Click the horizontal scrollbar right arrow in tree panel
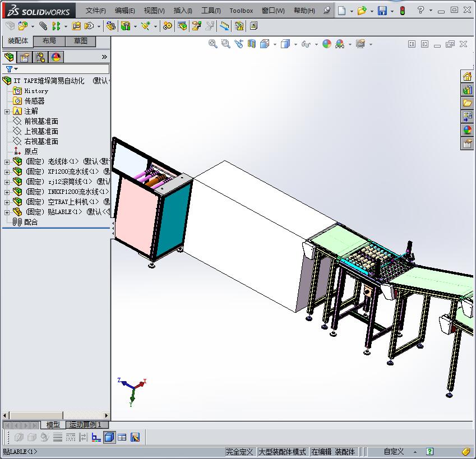476x459 pixels. [x=107, y=415]
